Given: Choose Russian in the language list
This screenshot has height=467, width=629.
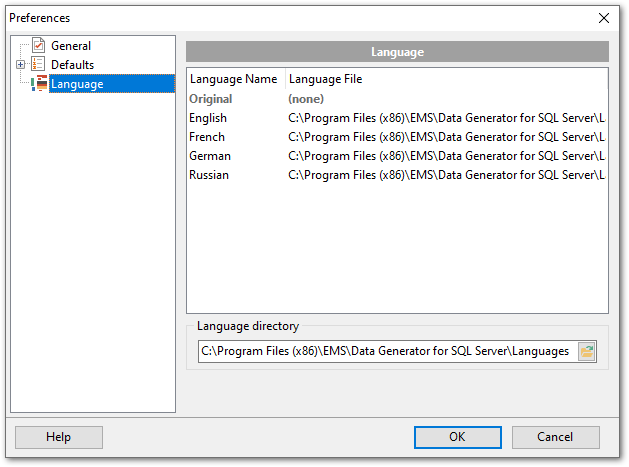Looking at the screenshot, I should (x=209, y=175).
